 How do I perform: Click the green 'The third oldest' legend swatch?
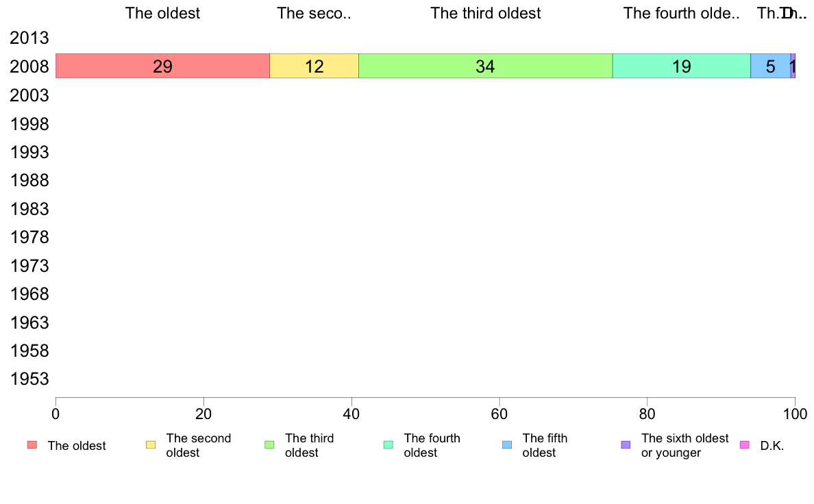[269, 445]
